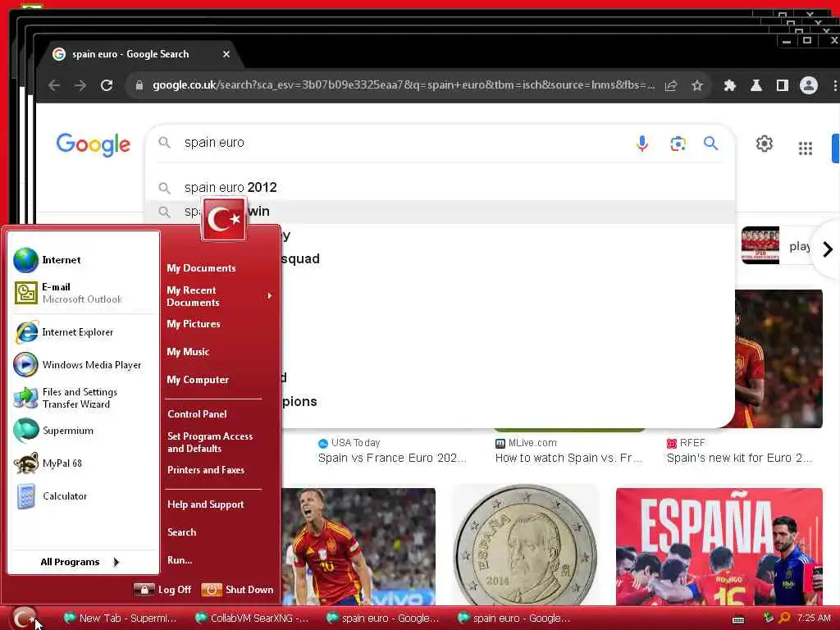Expand All Programs list
This screenshot has width=840, height=630.
(80, 562)
